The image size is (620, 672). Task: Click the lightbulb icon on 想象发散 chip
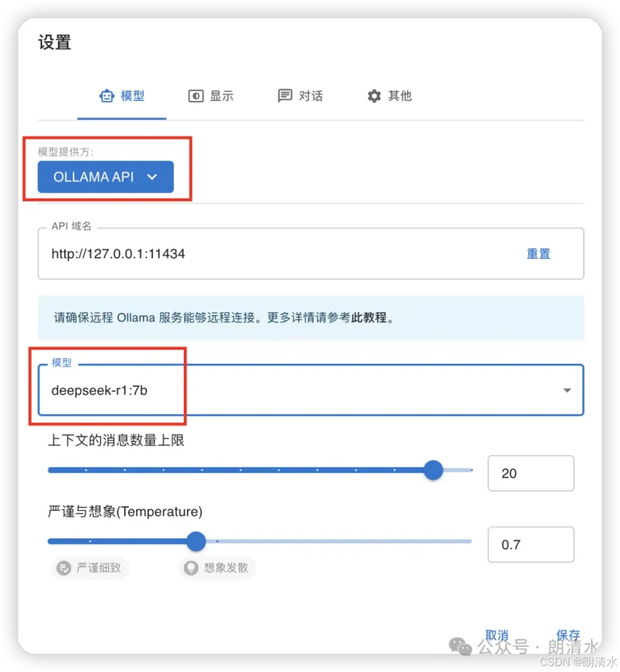[x=191, y=568]
